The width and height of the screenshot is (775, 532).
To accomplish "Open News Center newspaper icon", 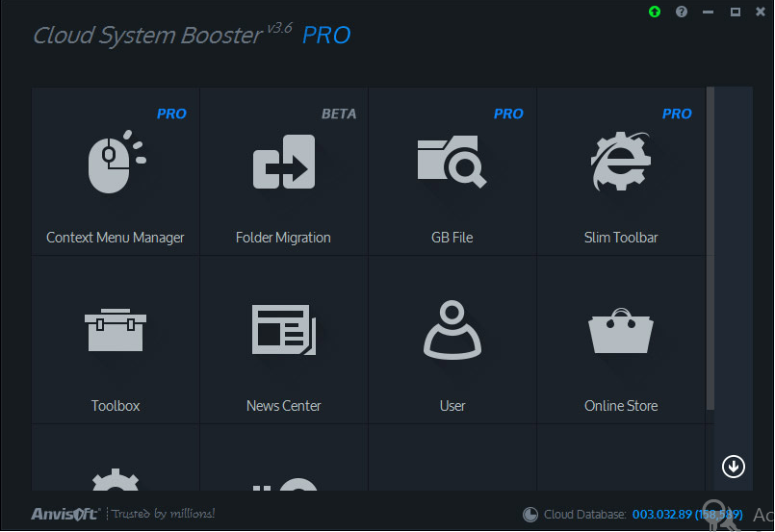I will click(x=284, y=329).
